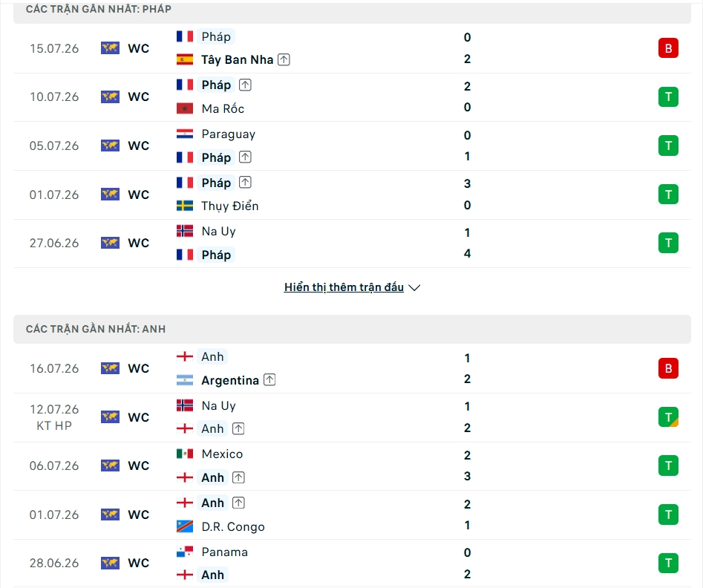Viewport: 703px width, 588px height.
Task: Click the WC label on the 28.06.26 row
Action: click(x=139, y=563)
